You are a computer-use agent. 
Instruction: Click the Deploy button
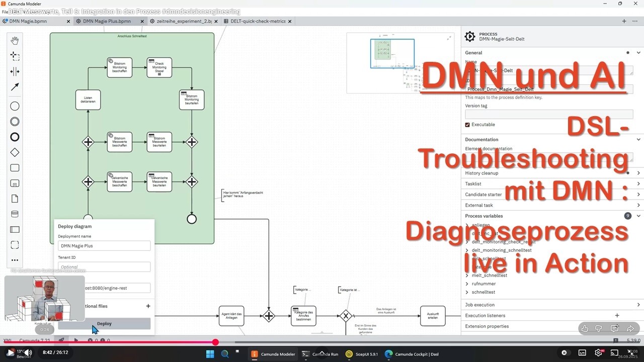pos(104,324)
